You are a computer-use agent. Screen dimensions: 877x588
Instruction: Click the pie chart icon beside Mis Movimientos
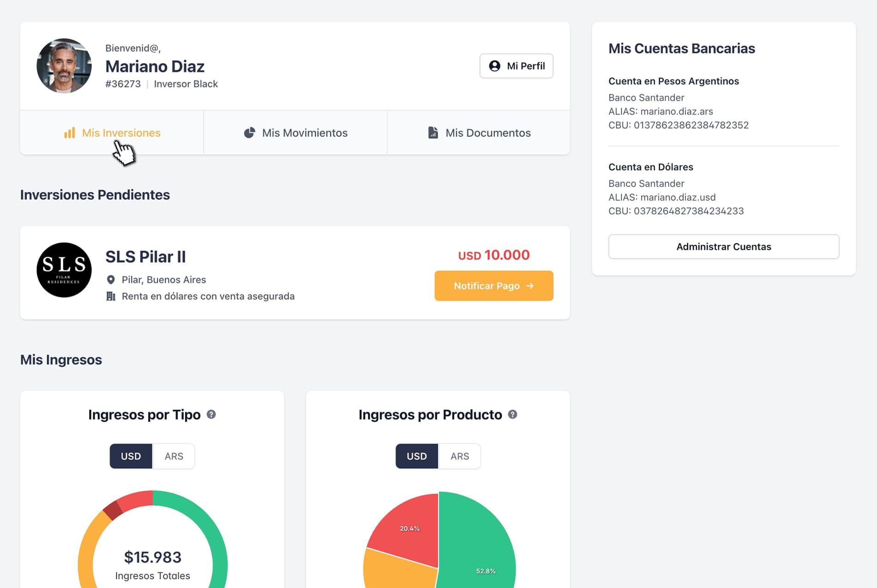pos(249,133)
